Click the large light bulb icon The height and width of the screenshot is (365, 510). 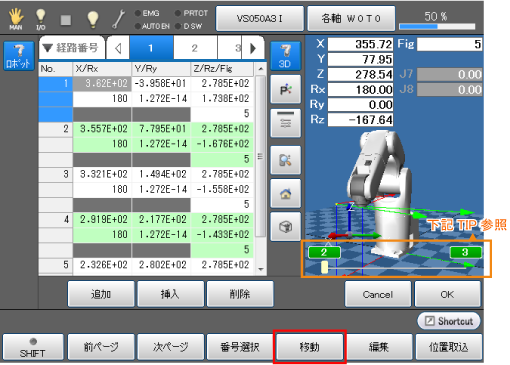92,19
